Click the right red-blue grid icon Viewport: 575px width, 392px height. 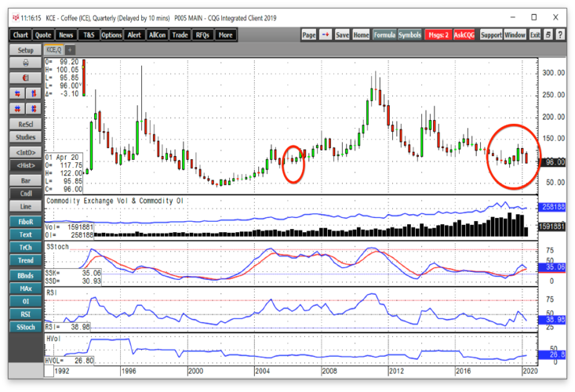(34, 109)
